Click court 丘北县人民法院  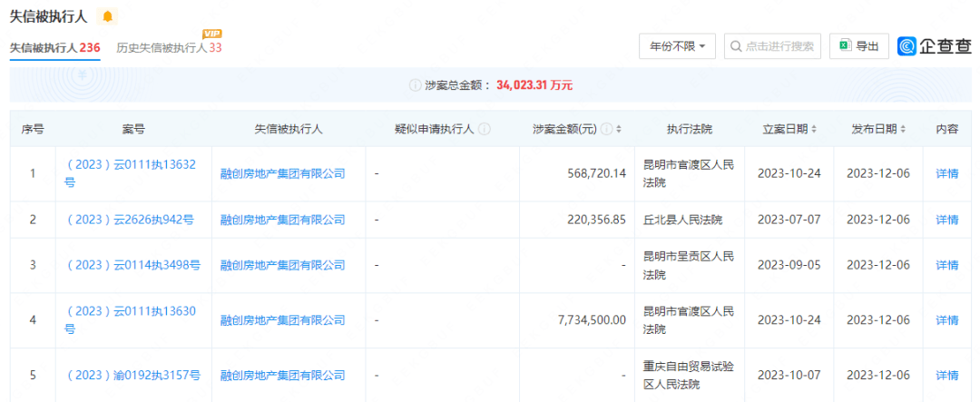tap(682, 220)
